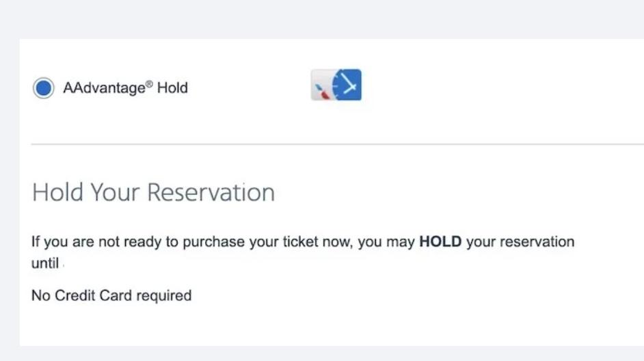Click the No Credit Card required text
This screenshot has width=644, height=361.
pos(111,295)
